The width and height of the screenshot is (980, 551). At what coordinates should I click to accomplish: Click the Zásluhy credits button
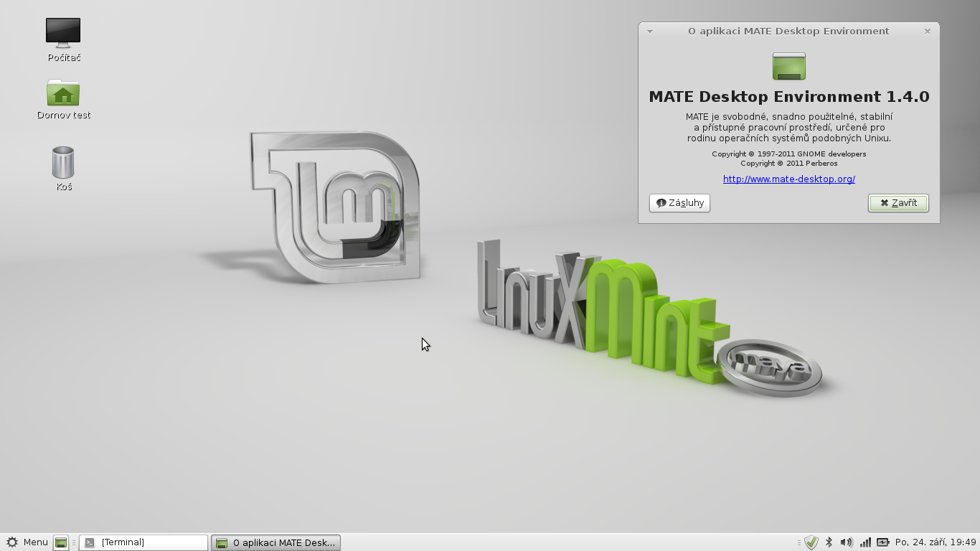pyautogui.click(x=679, y=203)
